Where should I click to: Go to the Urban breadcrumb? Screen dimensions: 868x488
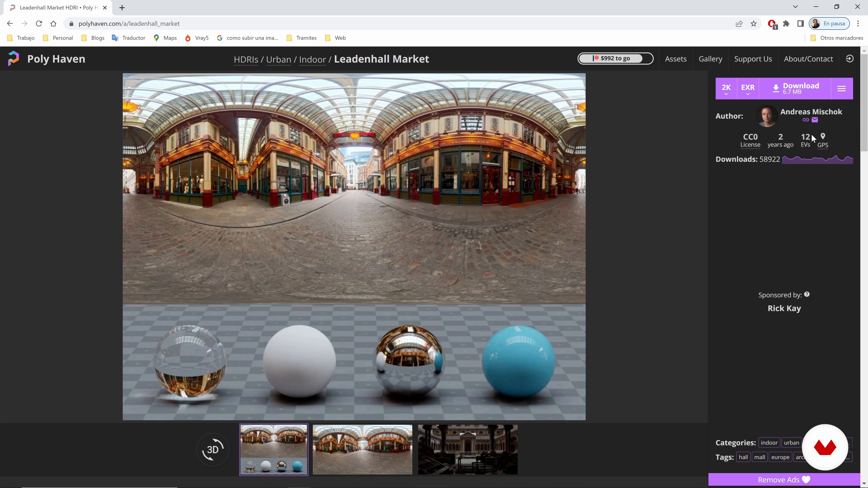[x=278, y=59]
